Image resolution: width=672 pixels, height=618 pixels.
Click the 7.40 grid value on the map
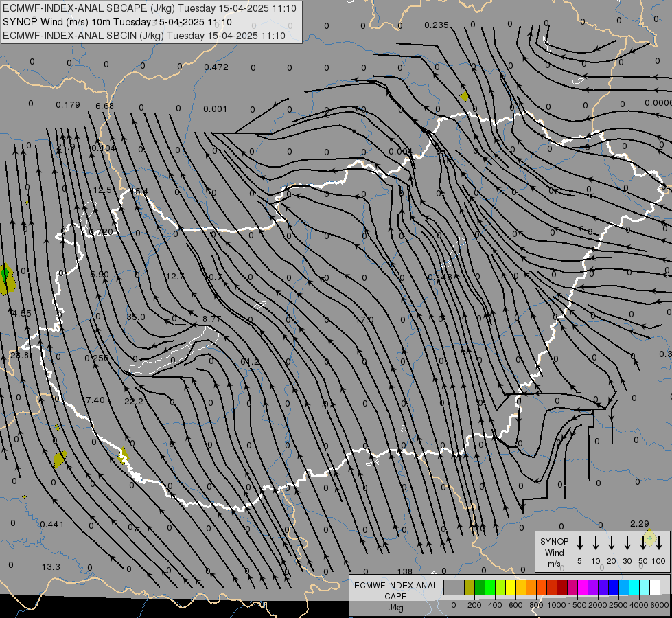(x=95, y=400)
